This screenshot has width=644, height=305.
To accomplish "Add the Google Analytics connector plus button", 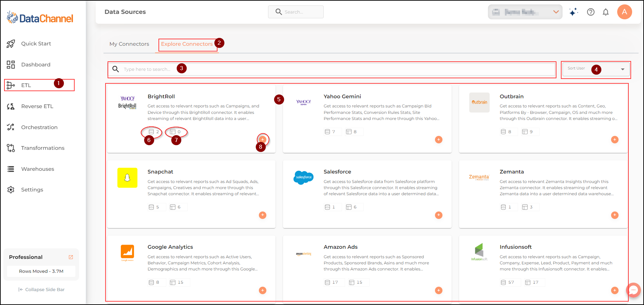I will (263, 290).
